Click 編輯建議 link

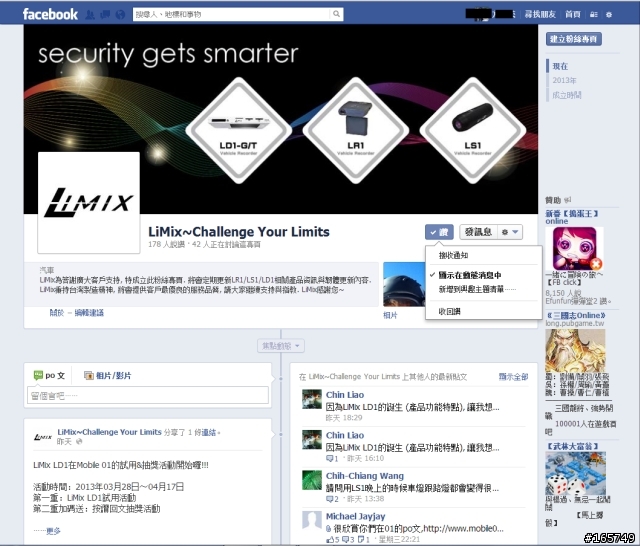[x=89, y=313]
